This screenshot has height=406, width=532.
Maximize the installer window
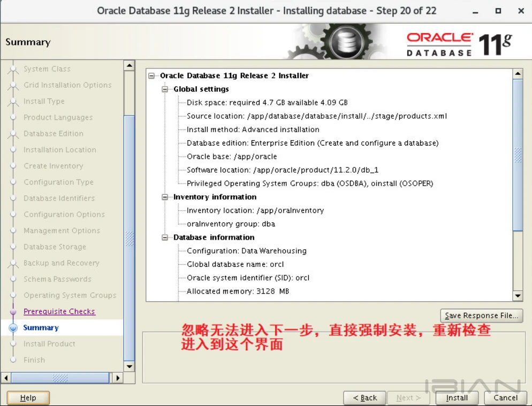498,11
